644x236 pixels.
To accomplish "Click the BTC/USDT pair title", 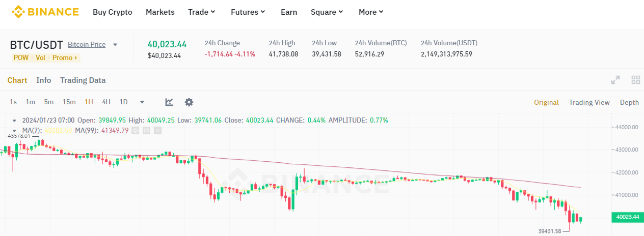I will tap(36, 45).
